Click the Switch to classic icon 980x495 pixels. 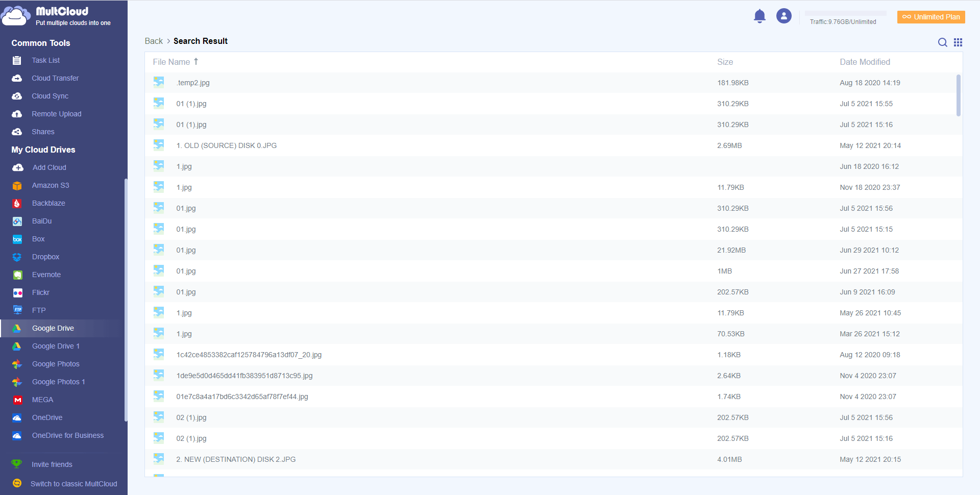pyautogui.click(x=17, y=483)
